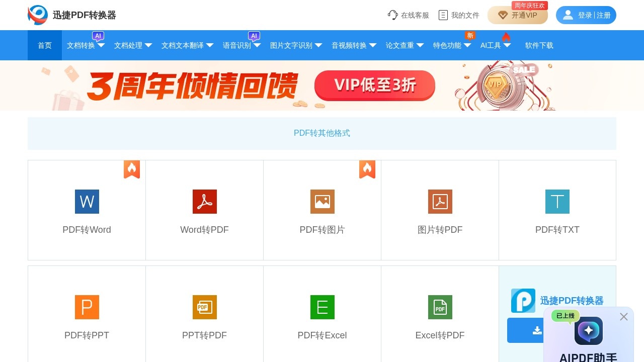This screenshot has width=644, height=362.
Task: Select the PDF转Word conversion icon
Action: [x=87, y=201]
